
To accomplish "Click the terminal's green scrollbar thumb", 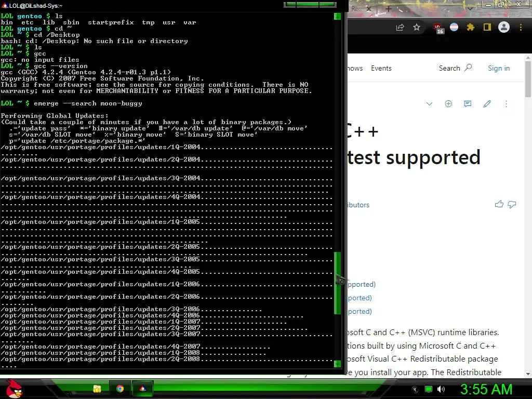I will point(337,283).
